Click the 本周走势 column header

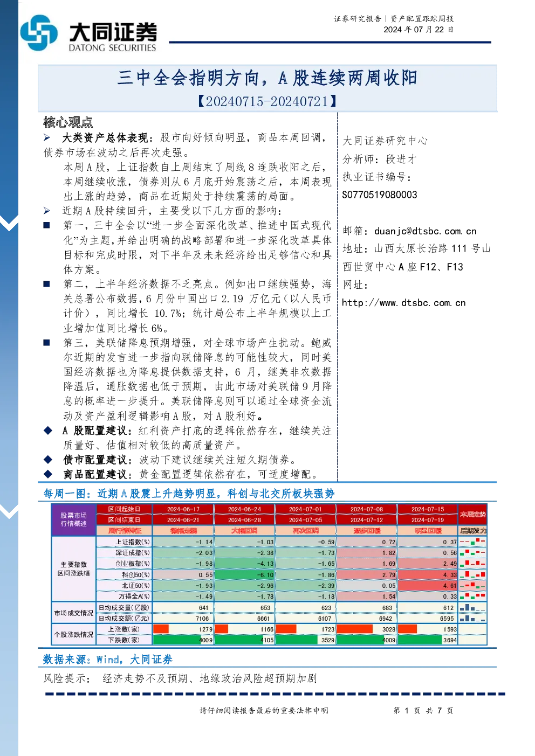click(472, 515)
